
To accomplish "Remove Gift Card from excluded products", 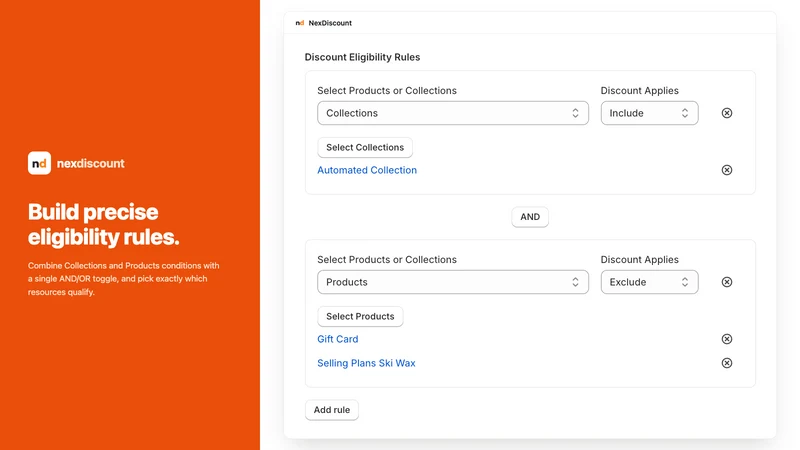I will [727, 339].
